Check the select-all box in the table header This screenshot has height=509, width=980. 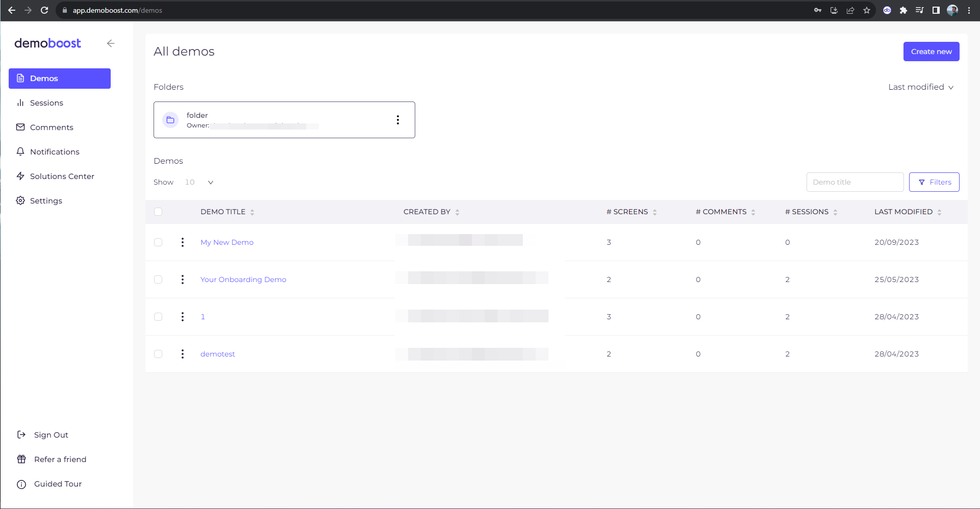pyautogui.click(x=158, y=211)
